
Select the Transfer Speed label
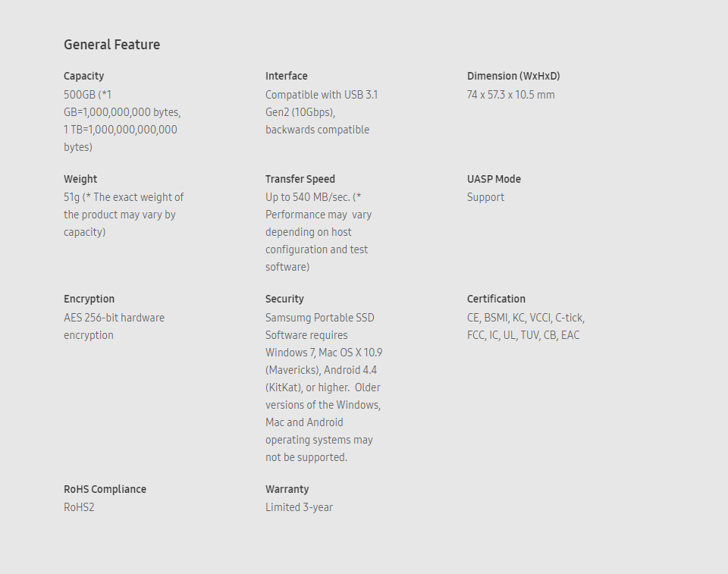click(x=300, y=179)
